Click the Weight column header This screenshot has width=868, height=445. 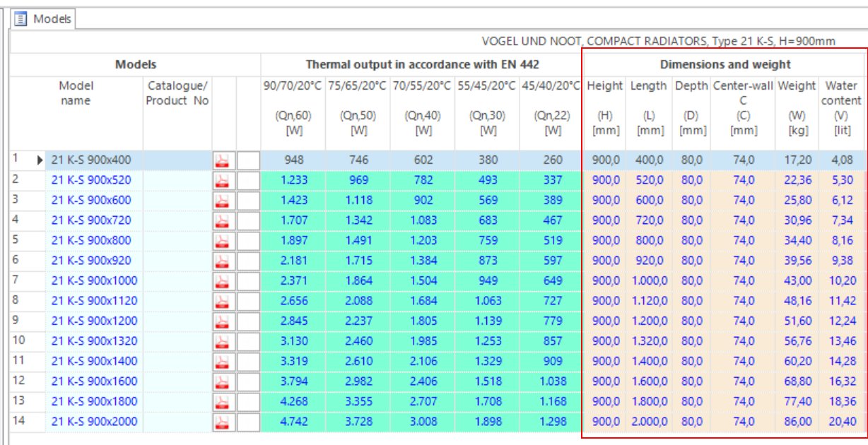click(x=797, y=112)
